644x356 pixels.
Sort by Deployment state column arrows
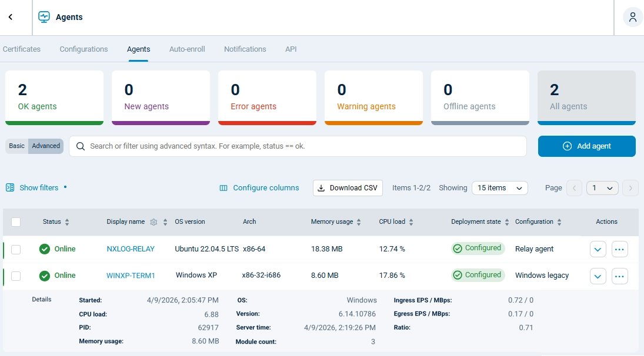point(507,222)
